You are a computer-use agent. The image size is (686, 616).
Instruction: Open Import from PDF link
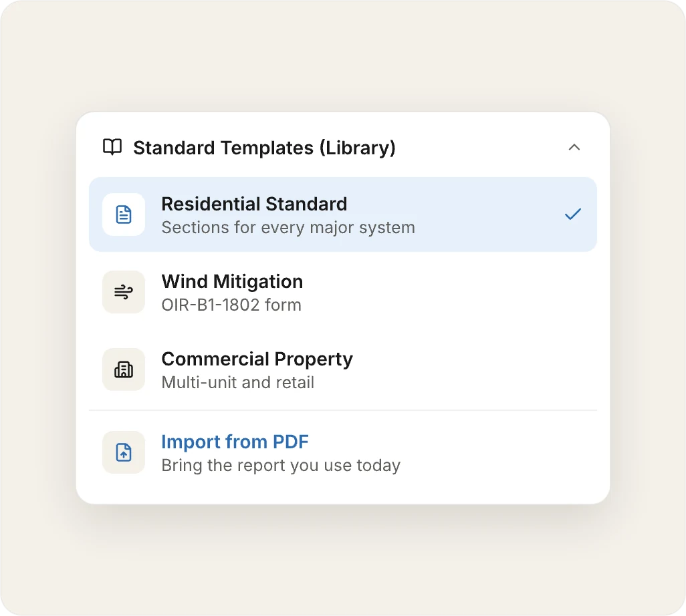[x=235, y=442]
